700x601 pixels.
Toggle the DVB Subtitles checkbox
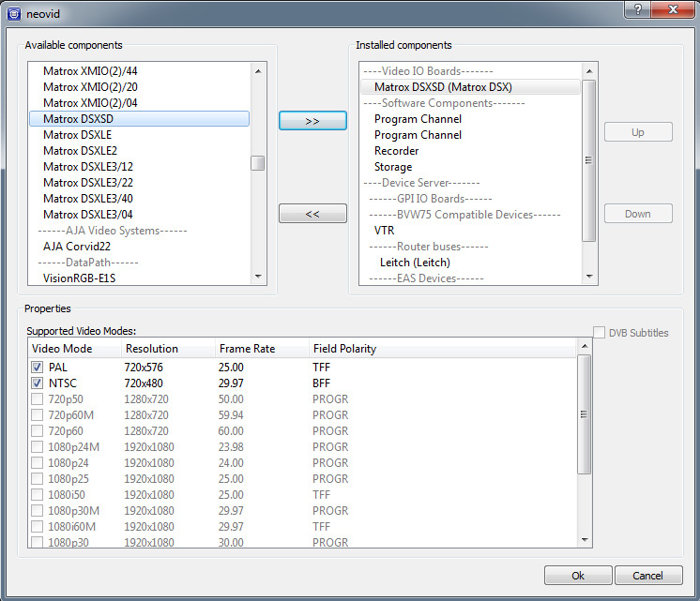(599, 333)
